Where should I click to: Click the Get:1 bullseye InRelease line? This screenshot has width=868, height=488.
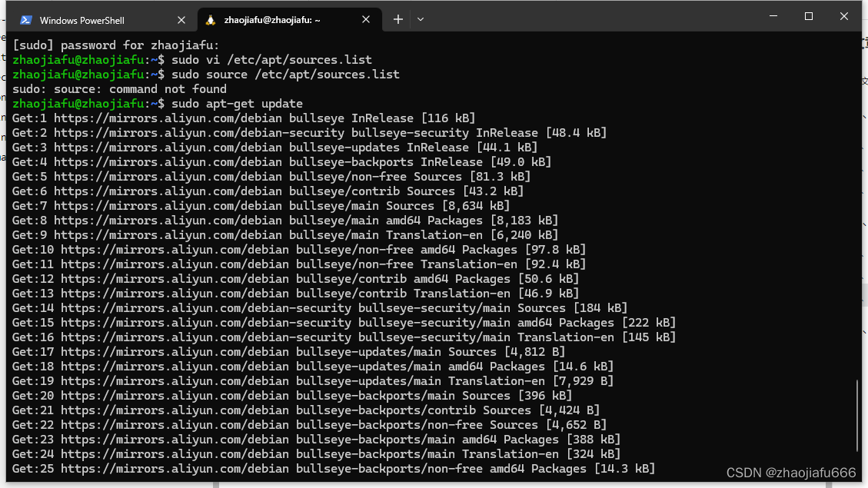coord(244,118)
